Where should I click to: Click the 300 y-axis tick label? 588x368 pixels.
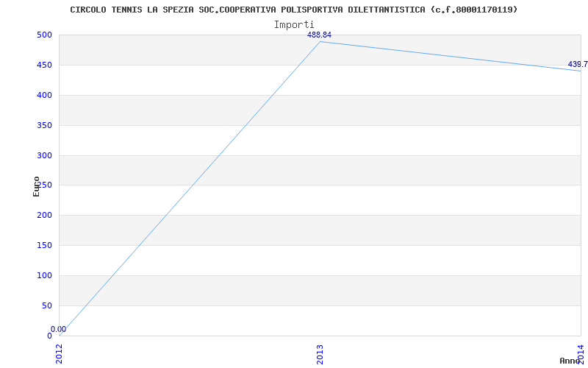tap(44, 155)
